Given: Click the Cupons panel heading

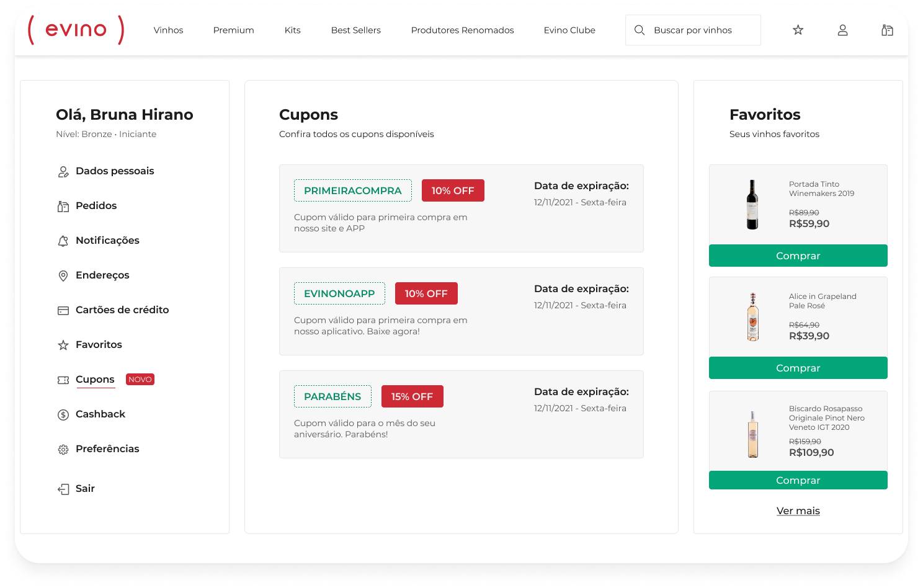Looking at the screenshot, I should [x=308, y=115].
